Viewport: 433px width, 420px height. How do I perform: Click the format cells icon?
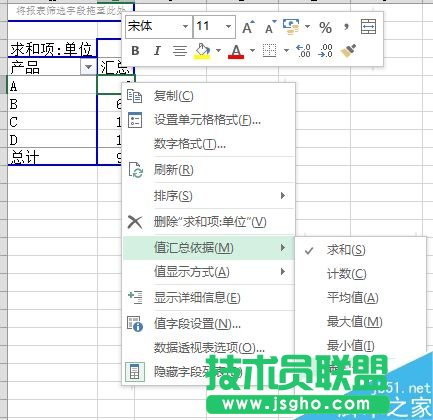(135, 120)
